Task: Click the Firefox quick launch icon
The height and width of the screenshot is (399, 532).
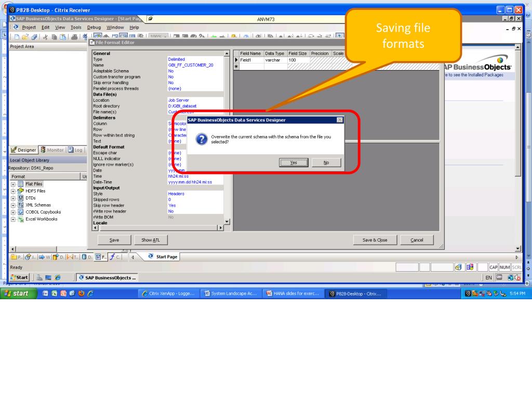Action: [x=81, y=294]
